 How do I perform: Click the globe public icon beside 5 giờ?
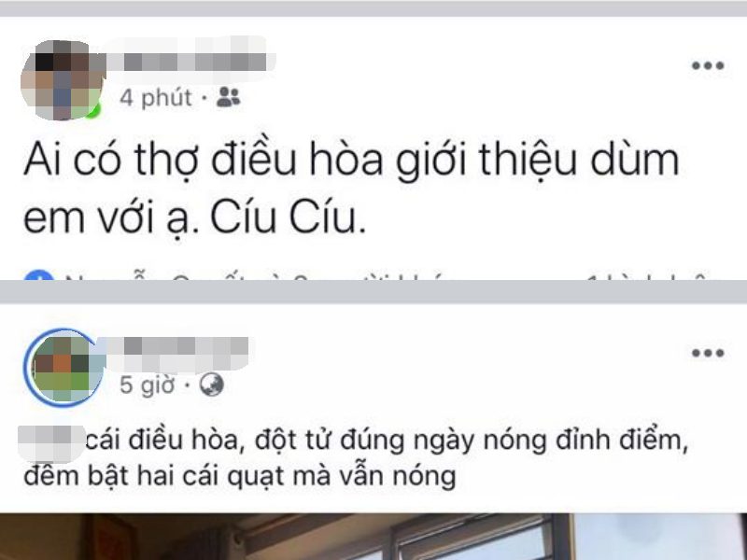[211, 385]
